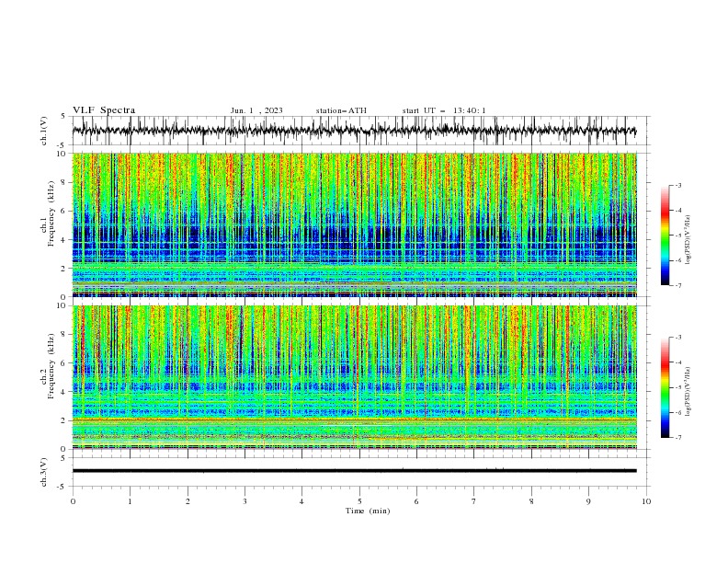The height and width of the screenshot is (563, 728).
Task: Click the "-7" label on ch.2 colorbar
Action: coord(678,438)
